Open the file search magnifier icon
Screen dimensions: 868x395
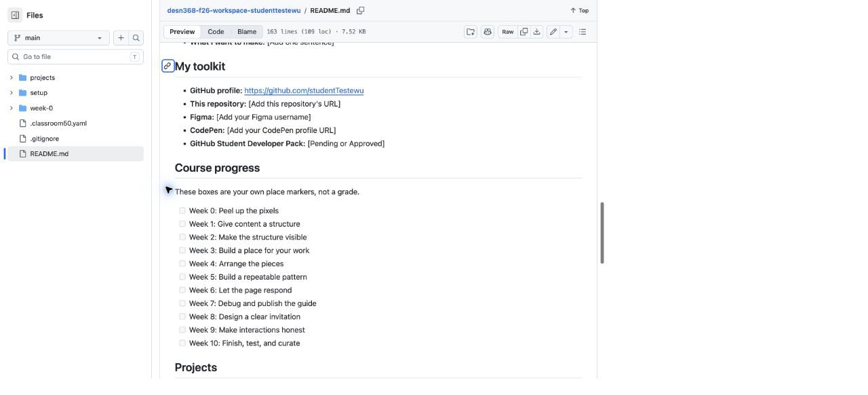click(136, 38)
